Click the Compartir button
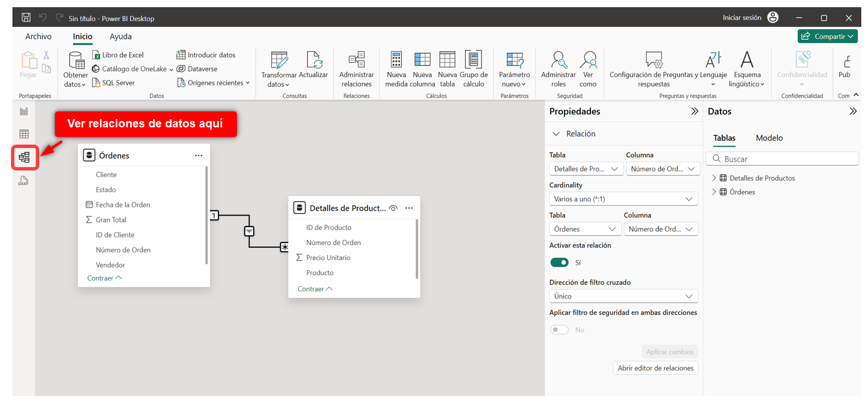Viewport: 868px width, 418px height. pos(827,36)
